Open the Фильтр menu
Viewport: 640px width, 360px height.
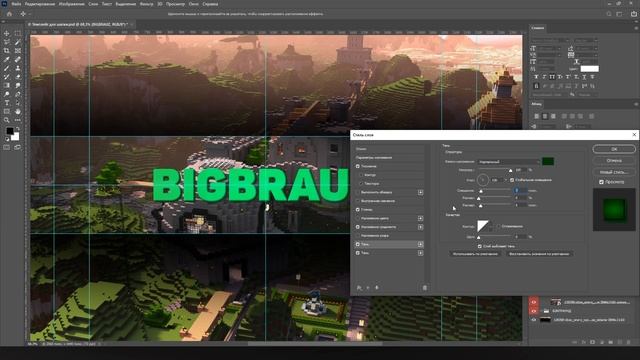[x=147, y=4]
